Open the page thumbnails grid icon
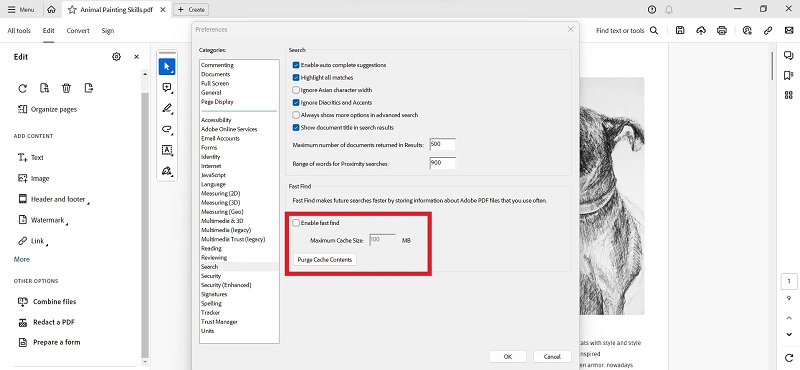This screenshot has width=800, height=370. click(x=788, y=95)
